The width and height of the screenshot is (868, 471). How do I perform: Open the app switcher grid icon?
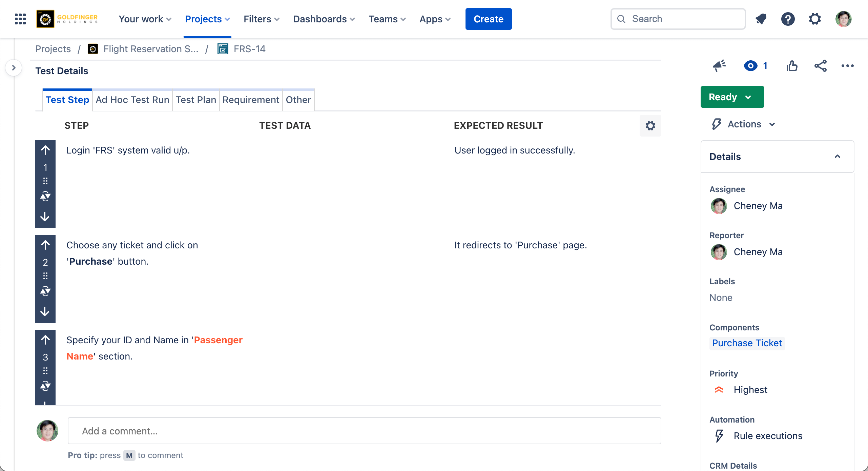click(20, 19)
